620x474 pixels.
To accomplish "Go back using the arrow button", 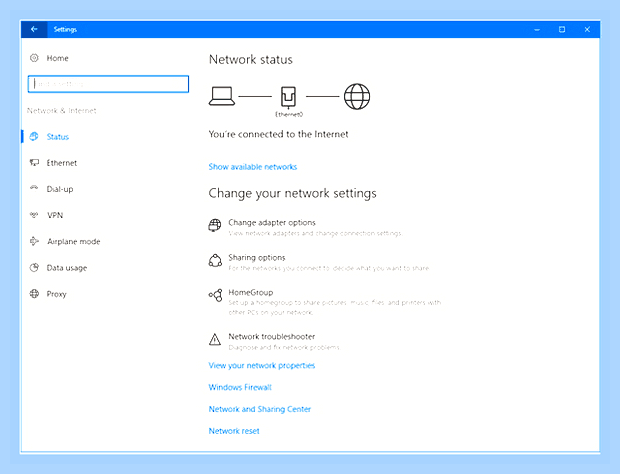I will [34, 29].
